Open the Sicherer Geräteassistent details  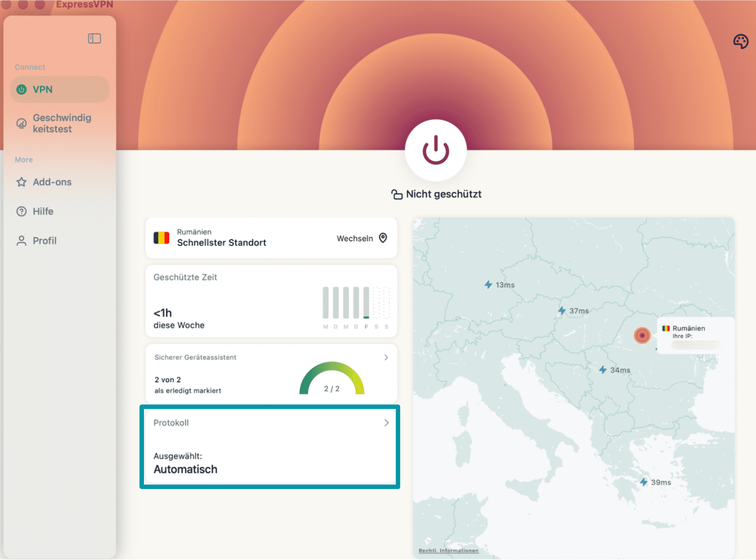click(386, 357)
